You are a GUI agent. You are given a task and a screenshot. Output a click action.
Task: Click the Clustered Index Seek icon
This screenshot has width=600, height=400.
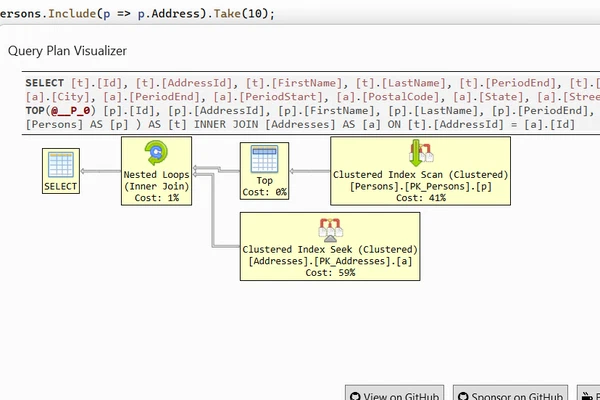330,230
